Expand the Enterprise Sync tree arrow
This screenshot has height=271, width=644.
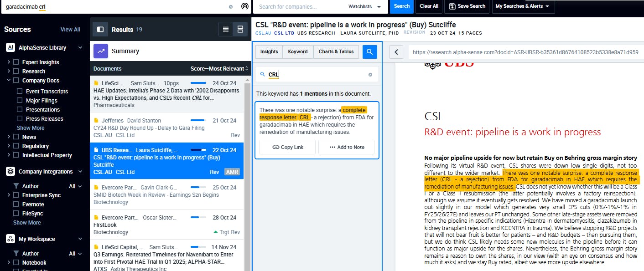pos(9,195)
